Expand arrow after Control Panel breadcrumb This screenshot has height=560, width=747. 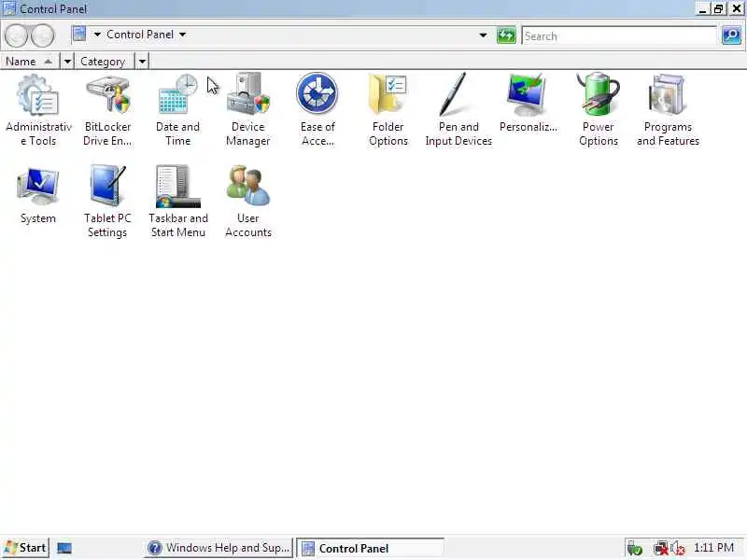coord(182,35)
